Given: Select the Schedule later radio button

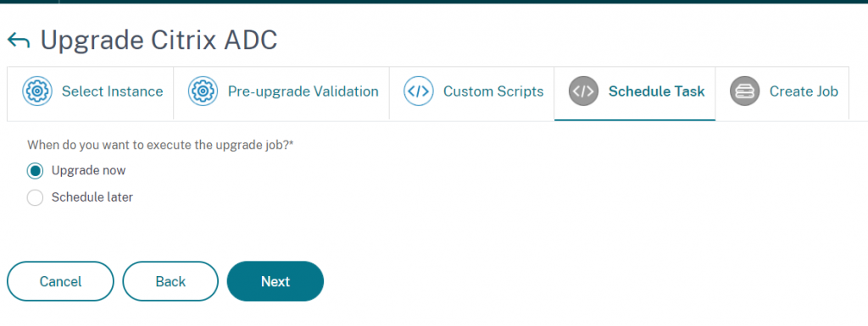Looking at the screenshot, I should coord(35,198).
